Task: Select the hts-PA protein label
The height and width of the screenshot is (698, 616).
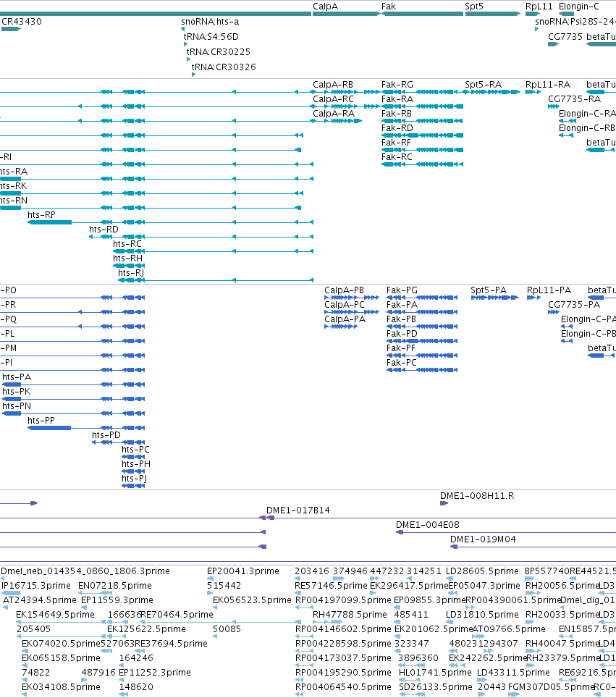Action: point(17,377)
